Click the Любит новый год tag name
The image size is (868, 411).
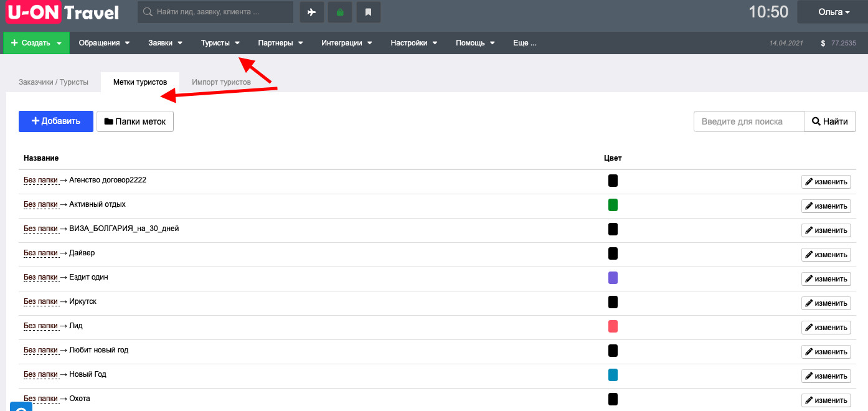[x=98, y=350]
